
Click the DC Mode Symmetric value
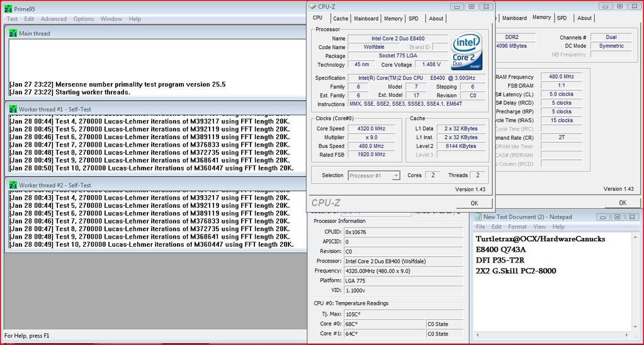point(611,46)
